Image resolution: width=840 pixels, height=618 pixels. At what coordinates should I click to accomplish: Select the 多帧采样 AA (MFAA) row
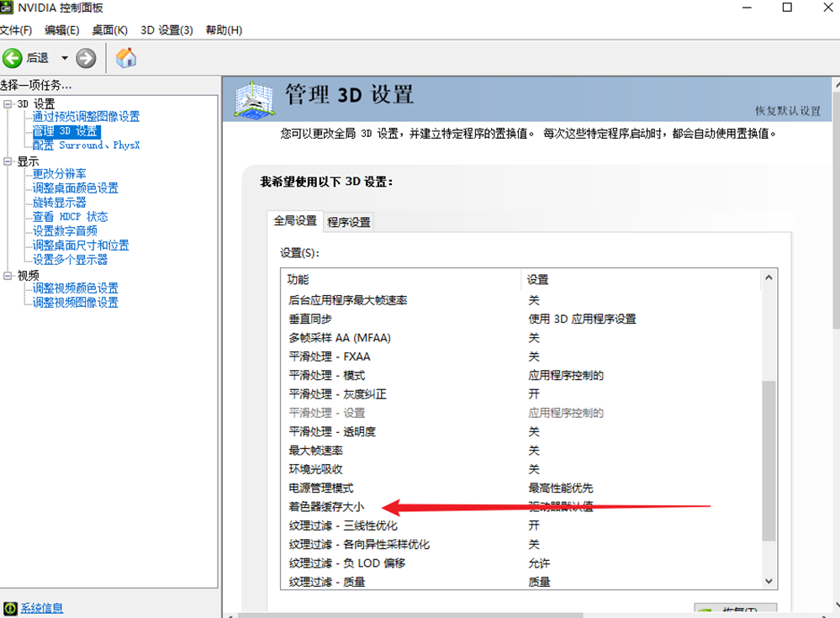tap(520, 338)
